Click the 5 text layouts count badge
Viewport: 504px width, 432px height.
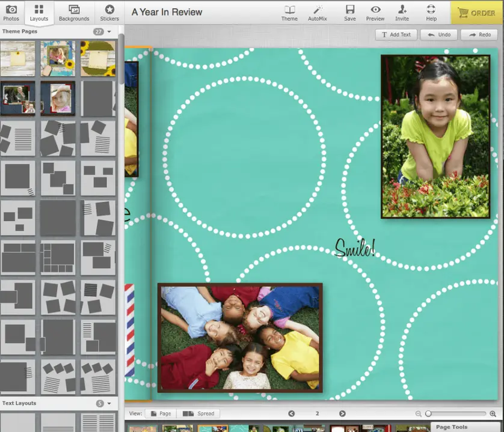click(x=100, y=403)
